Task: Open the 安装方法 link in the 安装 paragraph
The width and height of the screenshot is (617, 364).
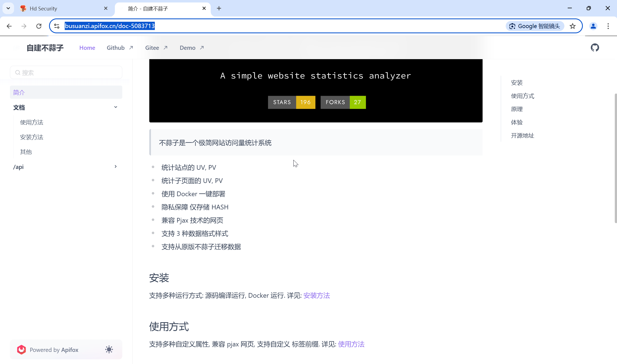Action: coord(316,295)
